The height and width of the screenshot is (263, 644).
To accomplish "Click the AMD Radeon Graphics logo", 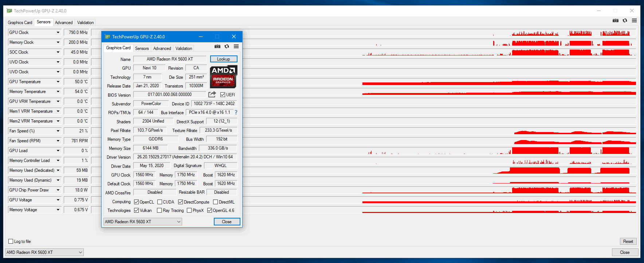I will [x=223, y=77].
